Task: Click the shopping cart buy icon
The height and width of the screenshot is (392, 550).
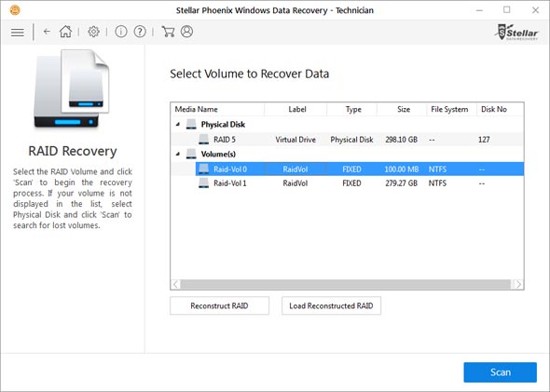Action: pyautogui.click(x=168, y=32)
